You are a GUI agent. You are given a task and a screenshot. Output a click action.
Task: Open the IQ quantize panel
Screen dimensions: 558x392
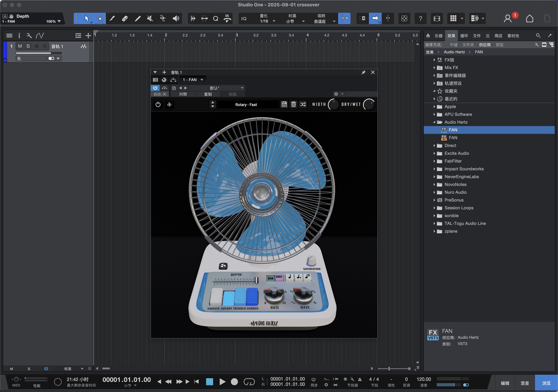pos(244,19)
